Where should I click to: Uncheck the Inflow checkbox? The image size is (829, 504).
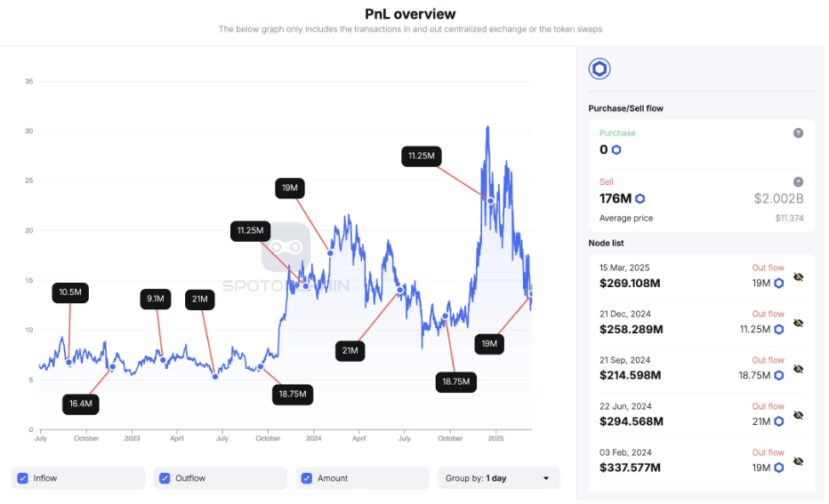click(x=23, y=478)
